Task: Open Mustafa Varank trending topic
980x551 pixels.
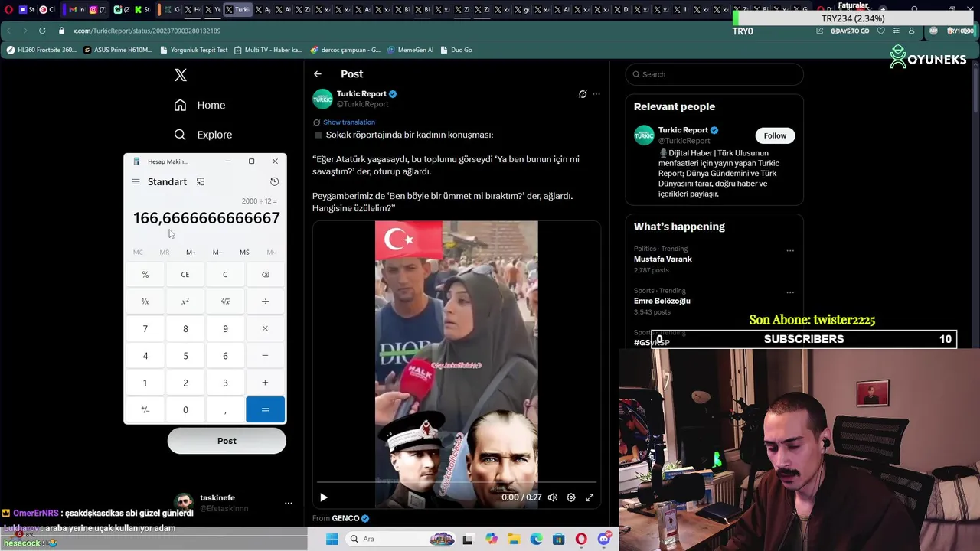Action: point(663,259)
